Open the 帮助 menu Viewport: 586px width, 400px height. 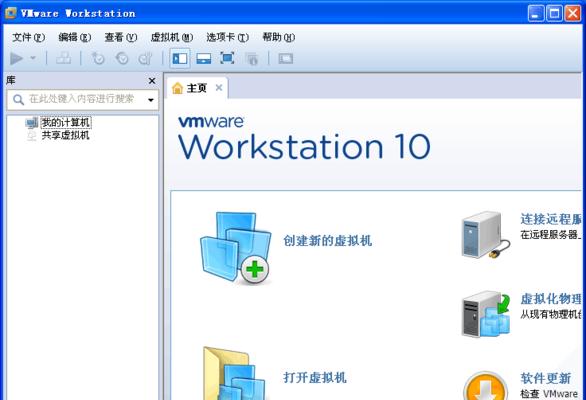pos(278,37)
